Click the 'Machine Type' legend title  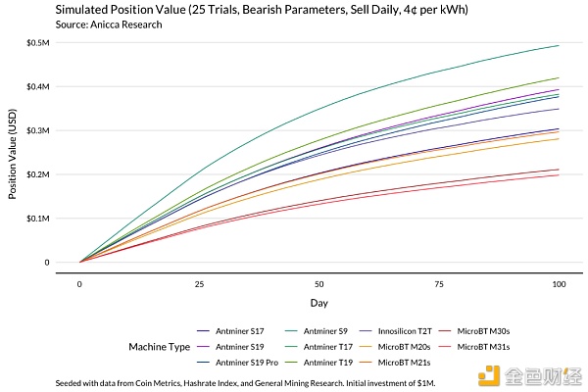click(159, 347)
